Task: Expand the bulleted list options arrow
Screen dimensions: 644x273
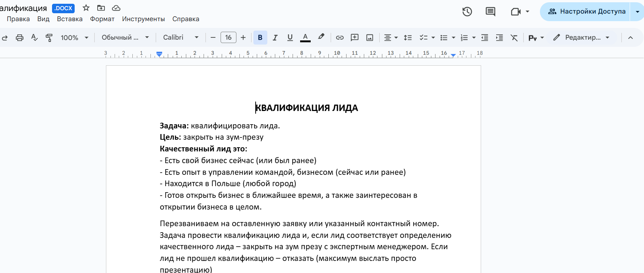Action: (x=454, y=37)
